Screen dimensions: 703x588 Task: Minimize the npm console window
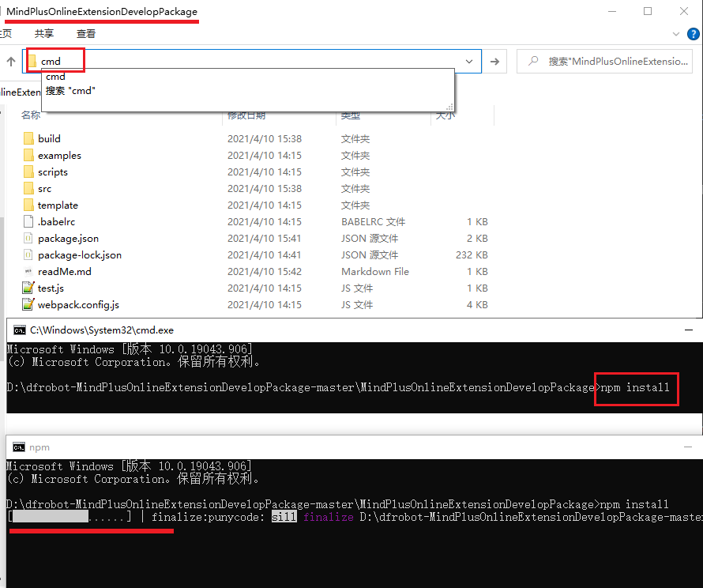click(x=688, y=447)
